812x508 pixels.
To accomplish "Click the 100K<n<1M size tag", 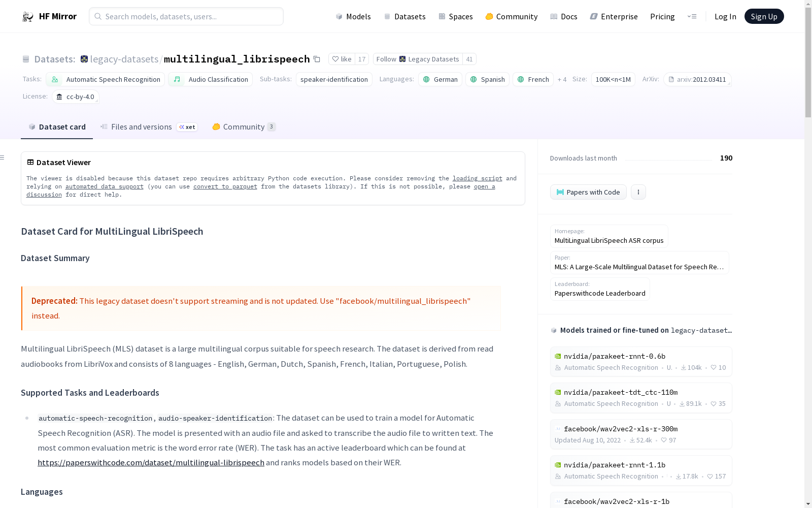I will [613, 79].
